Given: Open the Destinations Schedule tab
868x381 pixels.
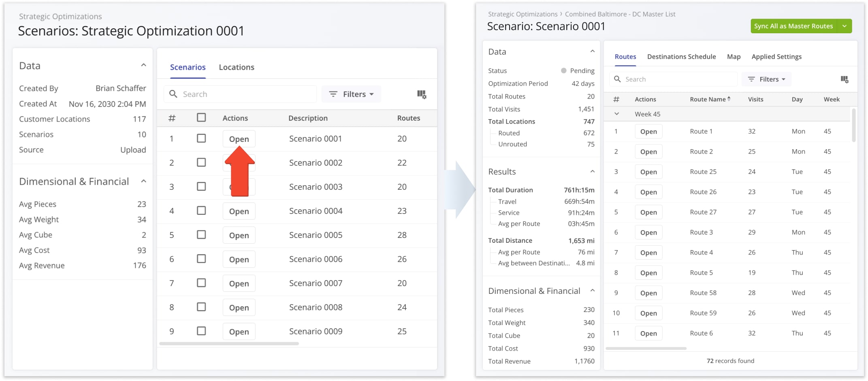Looking at the screenshot, I should (x=682, y=56).
